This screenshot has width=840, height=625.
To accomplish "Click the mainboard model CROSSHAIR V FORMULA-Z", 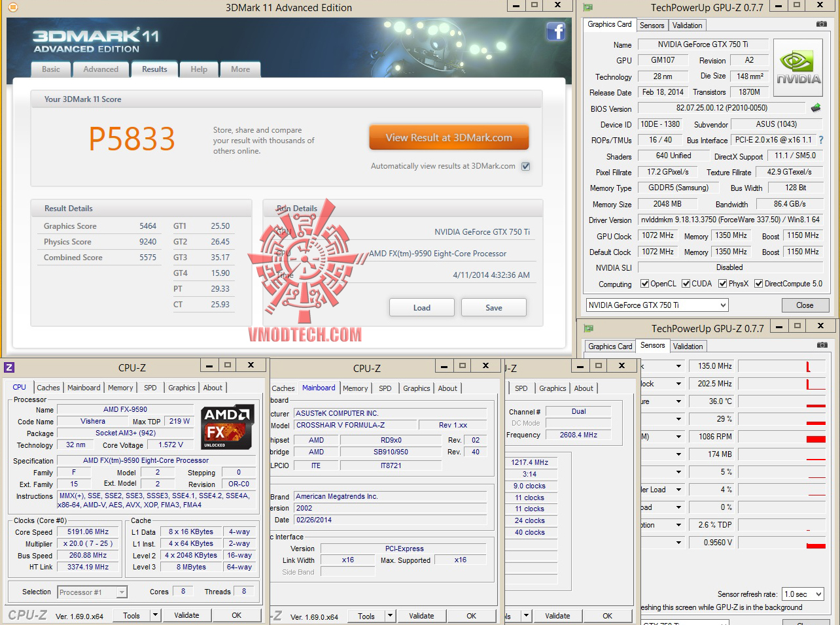I will pos(355,425).
